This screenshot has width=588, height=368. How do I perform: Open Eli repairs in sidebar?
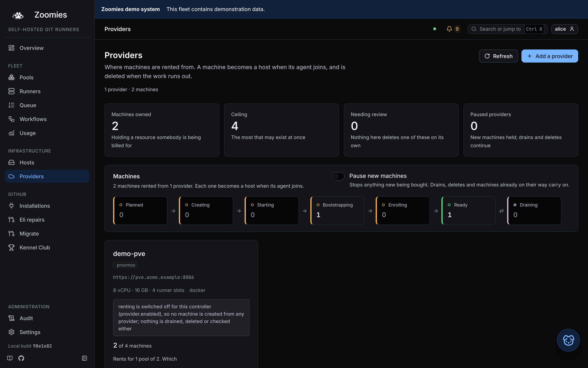pyautogui.click(x=47, y=220)
